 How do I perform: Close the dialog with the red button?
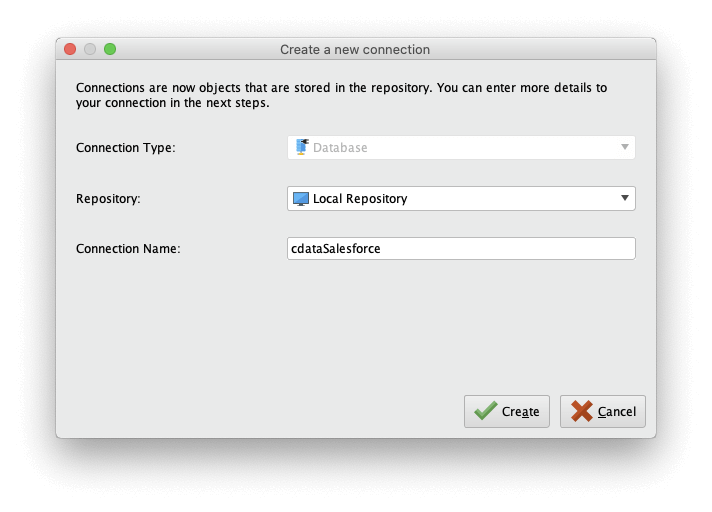click(x=70, y=49)
